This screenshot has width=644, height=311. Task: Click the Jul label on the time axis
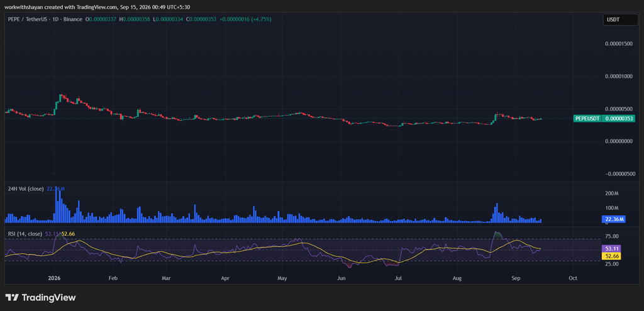pos(397,278)
